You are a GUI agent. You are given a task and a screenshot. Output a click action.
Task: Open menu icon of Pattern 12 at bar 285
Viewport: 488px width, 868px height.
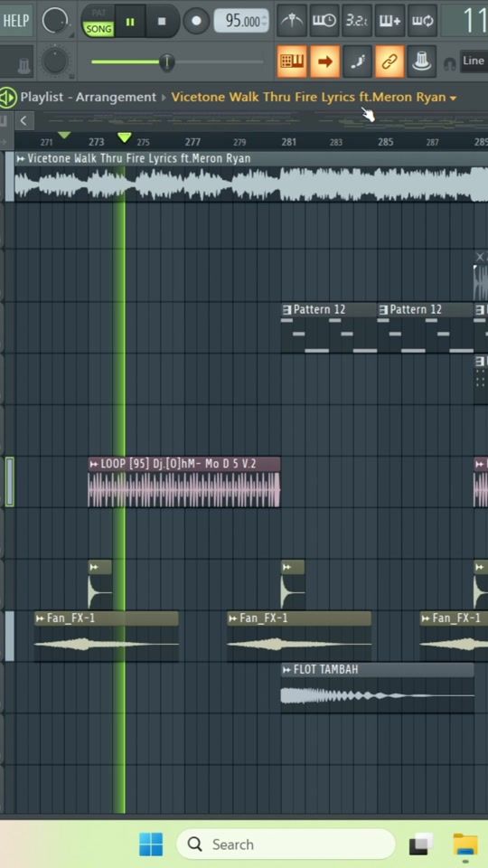click(383, 310)
